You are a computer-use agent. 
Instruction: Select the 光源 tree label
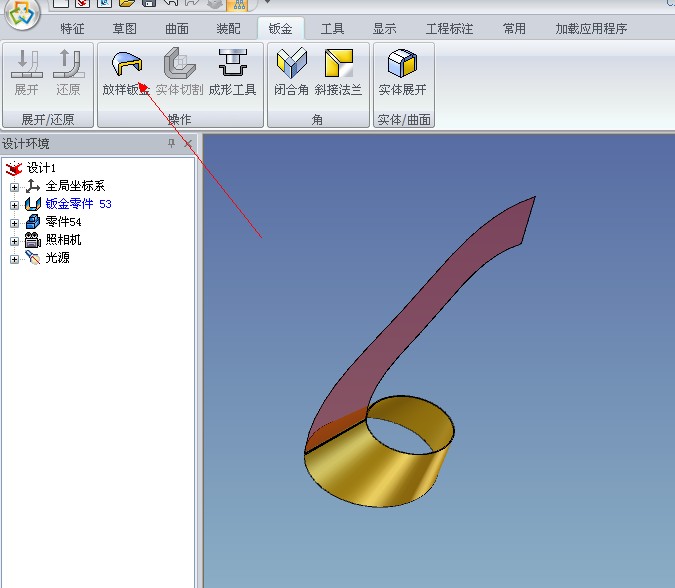[57, 258]
